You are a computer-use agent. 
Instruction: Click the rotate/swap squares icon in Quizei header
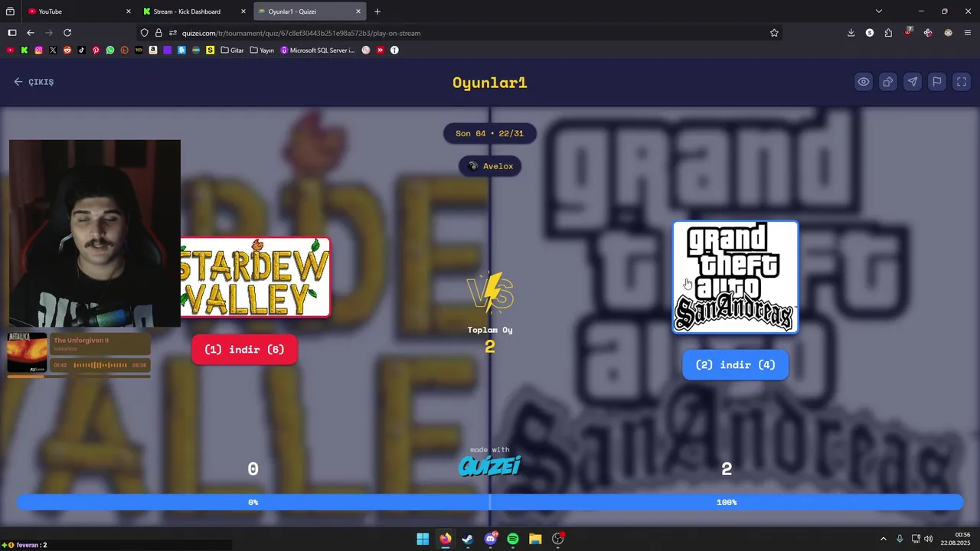coord(887,82)
